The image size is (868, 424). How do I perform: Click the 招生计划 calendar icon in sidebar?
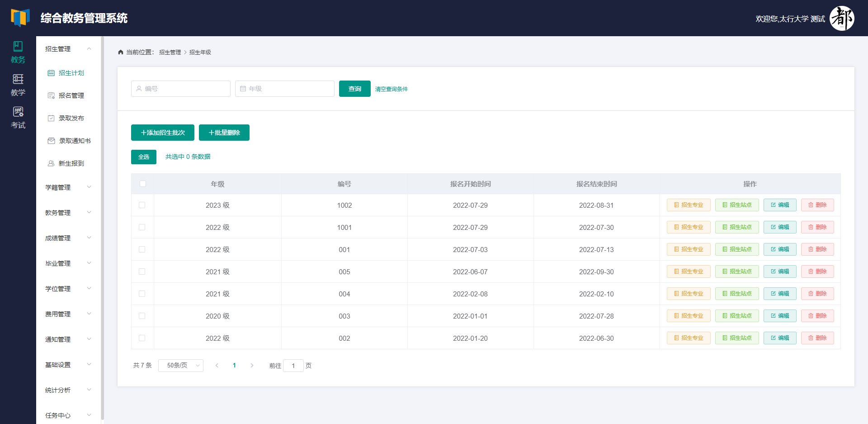click(51, 73)
